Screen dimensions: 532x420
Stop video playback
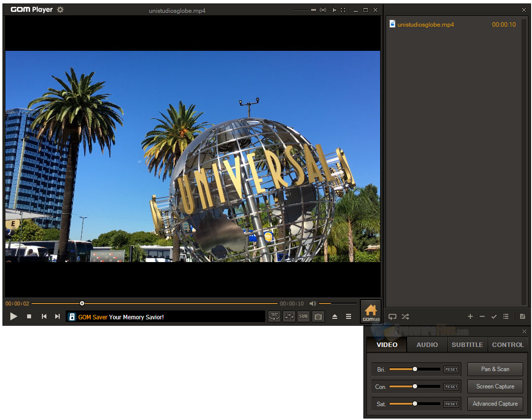29,316
